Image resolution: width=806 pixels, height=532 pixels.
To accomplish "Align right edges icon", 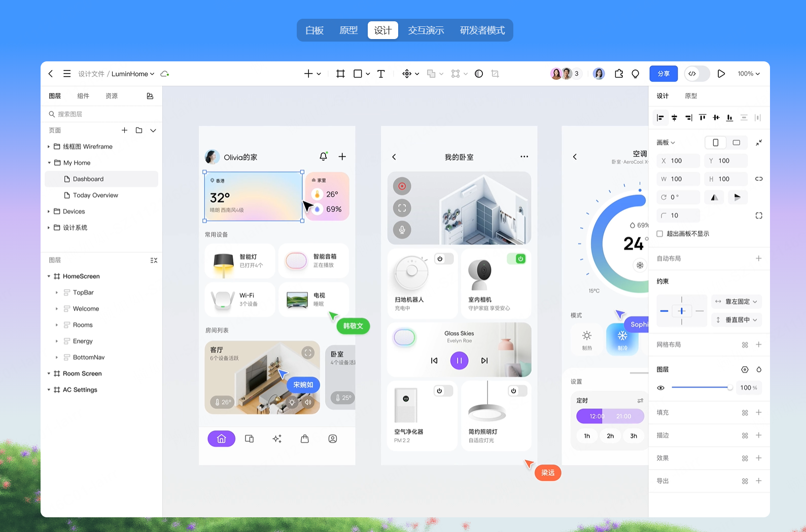I will pyautogui.click(x=688, y=118).
